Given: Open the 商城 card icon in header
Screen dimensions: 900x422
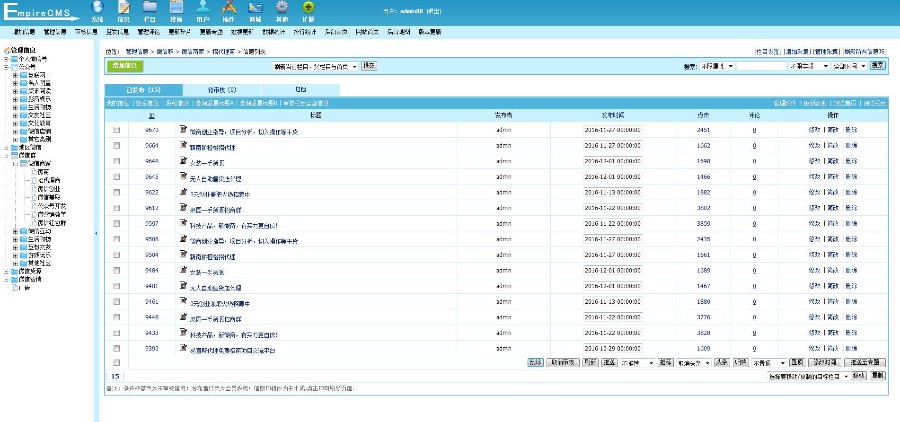Looking at the screenshot, I should (255, 7).
